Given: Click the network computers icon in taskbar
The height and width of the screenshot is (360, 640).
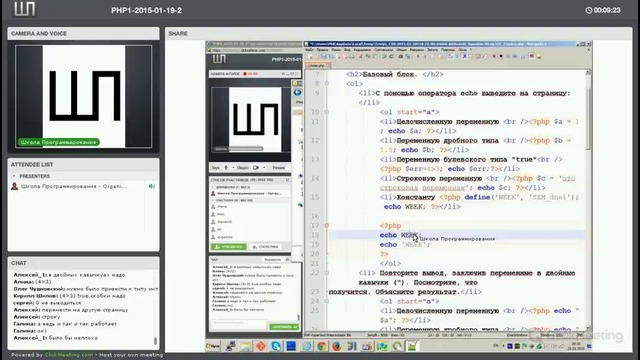Looking at the screenshot, I should pyautogui.click(x=231, y=346).
